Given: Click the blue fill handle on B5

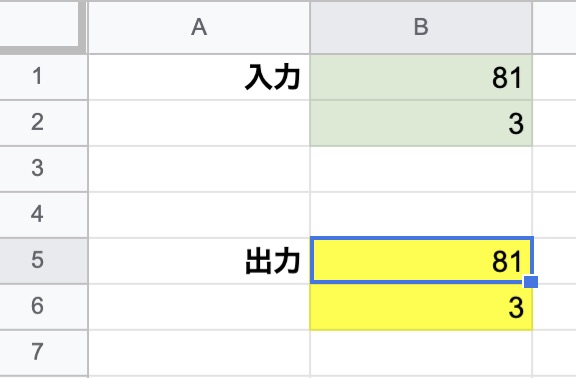Looking at the screenshot, I should click(x=531, y=282).
